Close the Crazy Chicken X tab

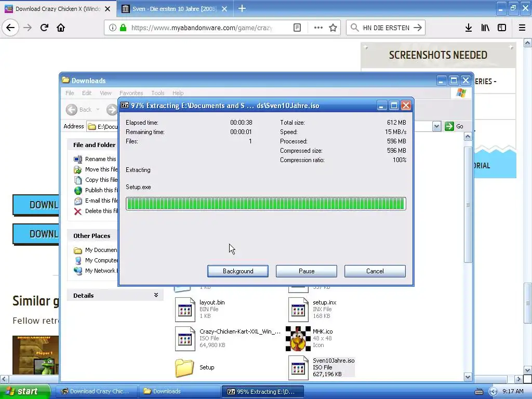coord(108,9)
